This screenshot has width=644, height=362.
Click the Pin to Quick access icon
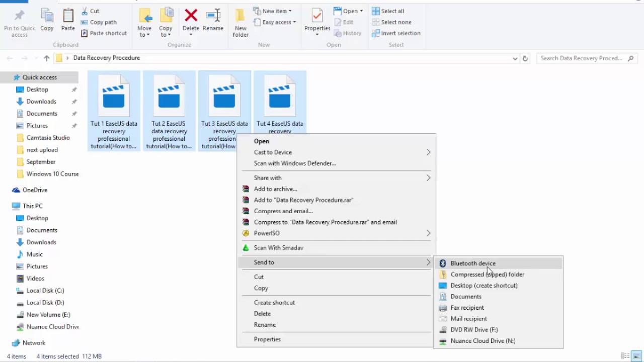[x=19, y=16]
